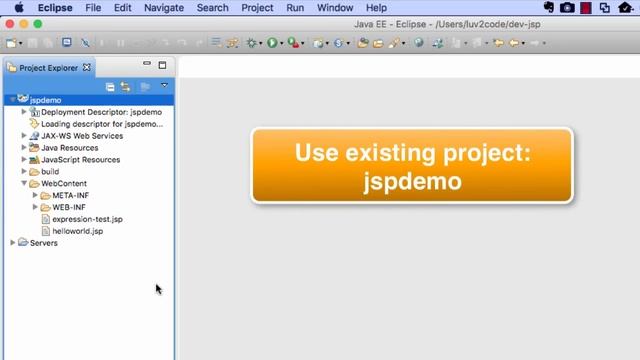Minimize the Project Explorer panel

(x=147, y=64)
